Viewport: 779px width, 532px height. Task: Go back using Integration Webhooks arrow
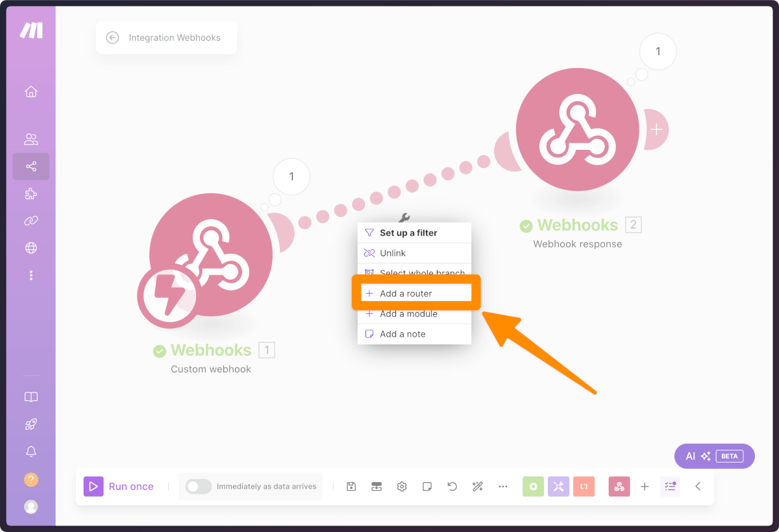pyautogui.click(x=113, y=38)
